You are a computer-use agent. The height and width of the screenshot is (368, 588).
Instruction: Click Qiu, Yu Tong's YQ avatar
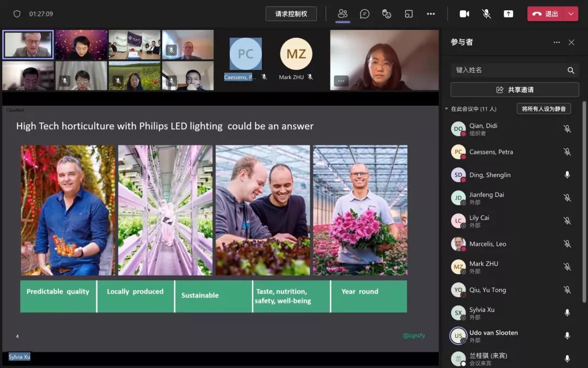(x=458, y=290)
